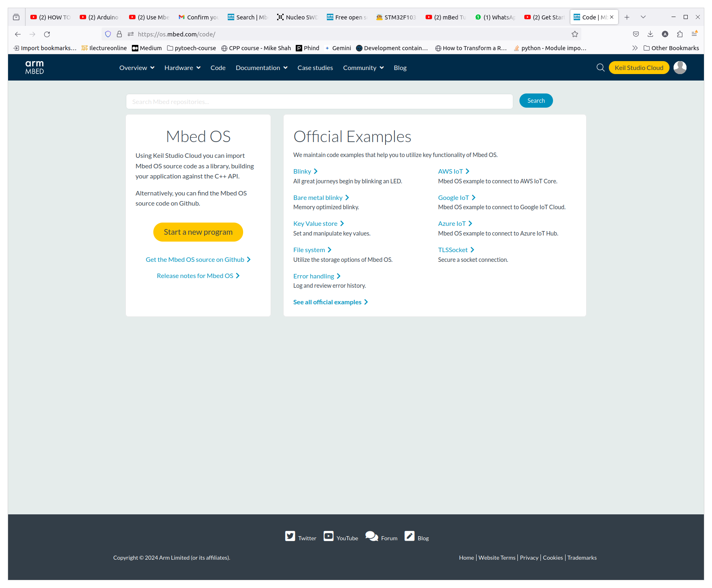The width and height of the screenshot is (712, 588).
Task: Expand the Community dropdown menu
Action: (363, 68)
